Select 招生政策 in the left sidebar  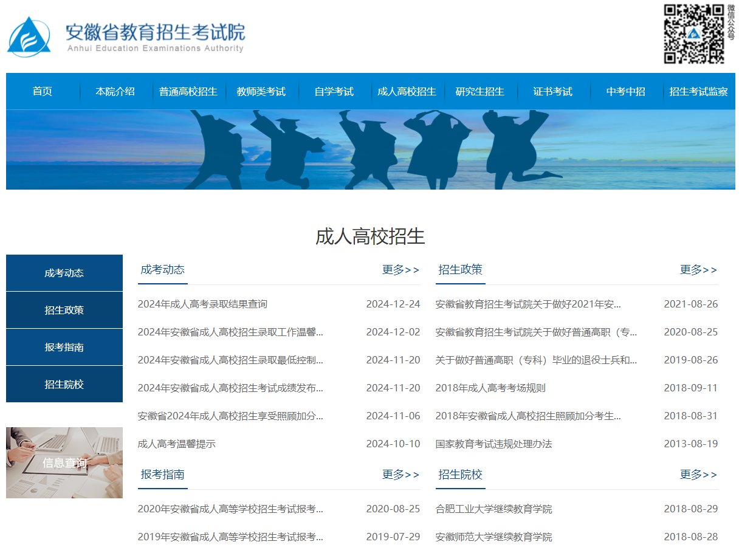(64, 310)
